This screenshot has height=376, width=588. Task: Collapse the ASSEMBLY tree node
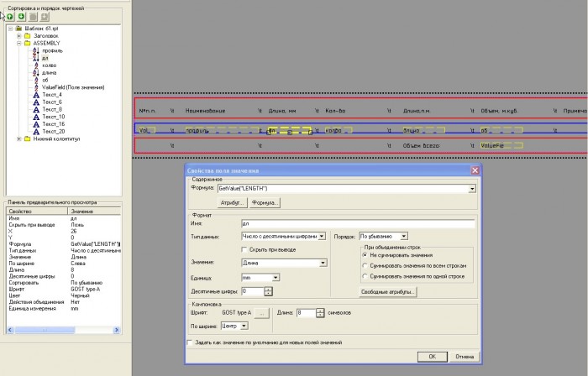19,43
